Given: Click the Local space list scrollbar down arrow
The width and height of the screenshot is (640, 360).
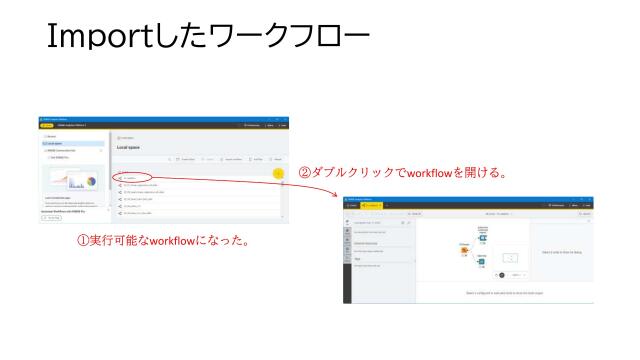Looking at the screenshot, I should [282, 217].
